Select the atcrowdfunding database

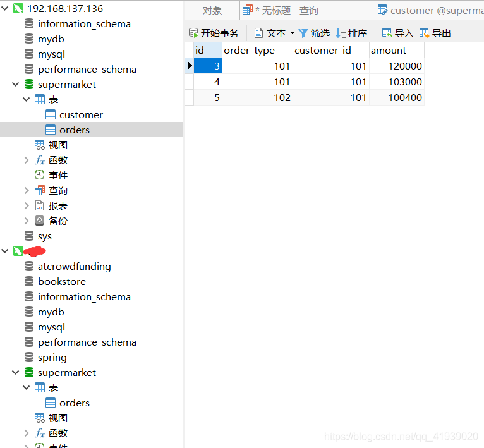[x=75, y=266]
